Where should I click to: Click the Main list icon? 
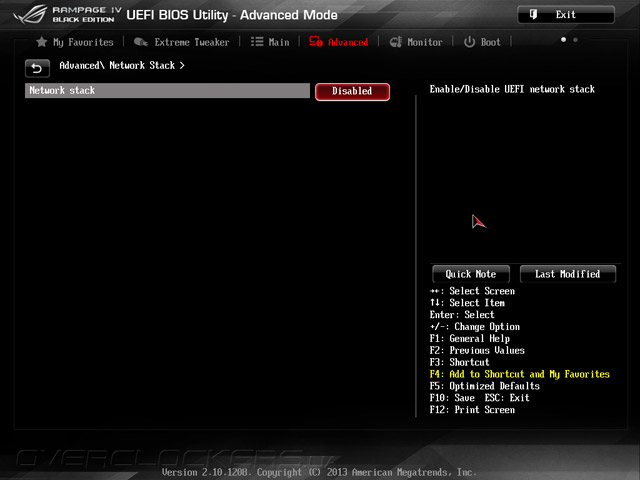point(257,42)
